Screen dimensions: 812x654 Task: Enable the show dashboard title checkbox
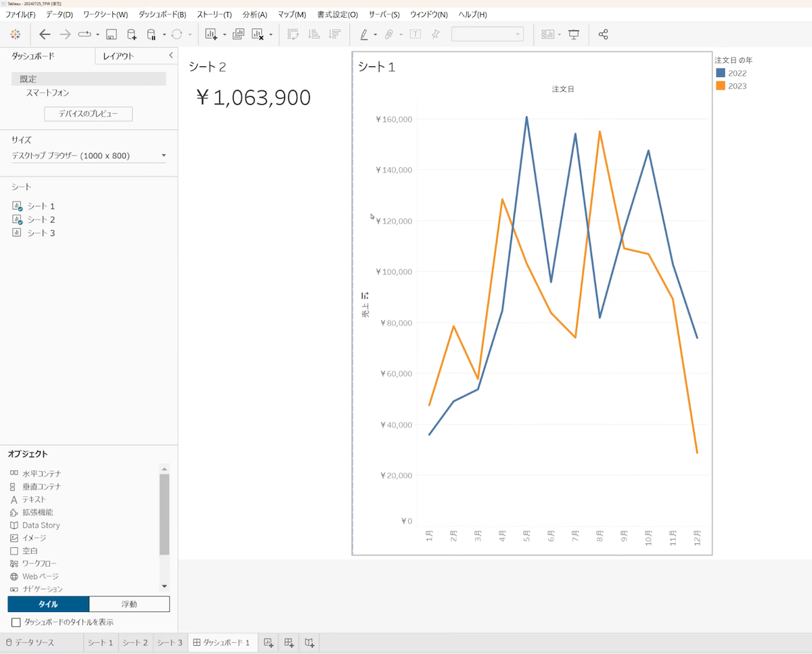(x=16, y=622)
